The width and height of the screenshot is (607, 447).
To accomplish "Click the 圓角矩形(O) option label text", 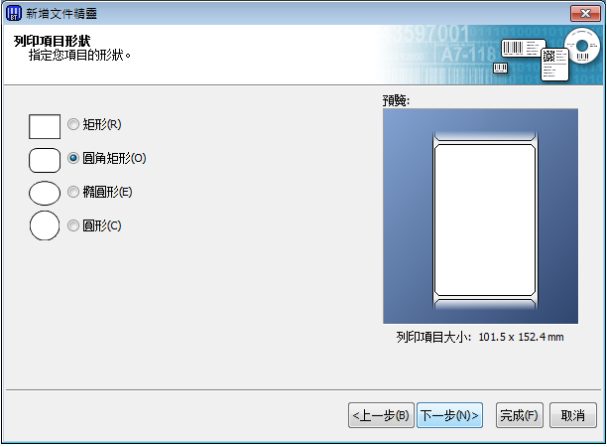I will click(114, 158).
